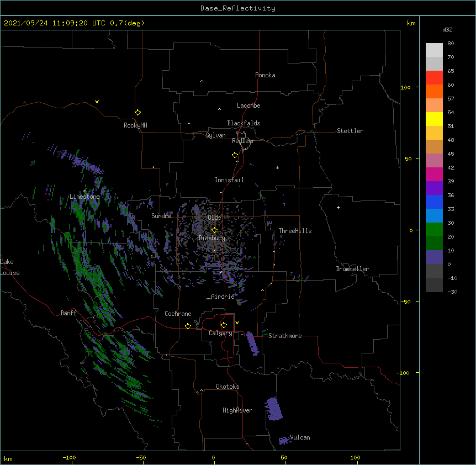Image resolution: width=476 pixels, height=465 pixels.
Task: Click the Limestone label
Action: click(84, 197)
